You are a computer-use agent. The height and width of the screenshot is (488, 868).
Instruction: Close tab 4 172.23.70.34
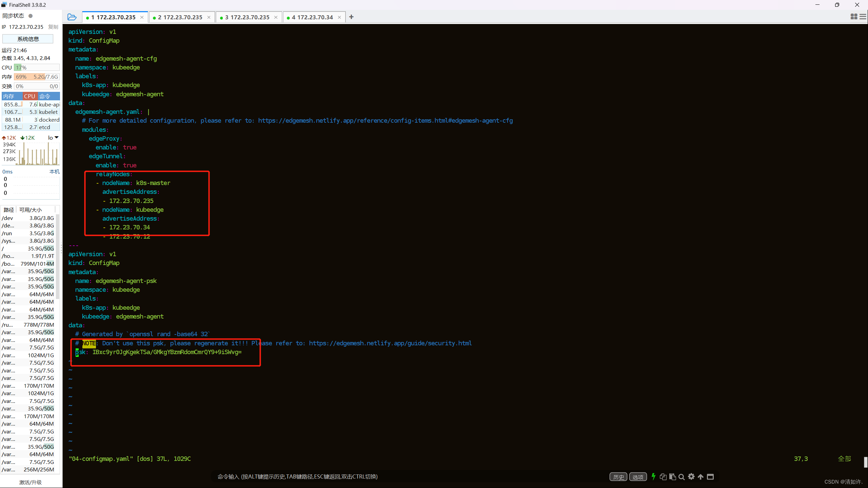click(x=339, y=17)
